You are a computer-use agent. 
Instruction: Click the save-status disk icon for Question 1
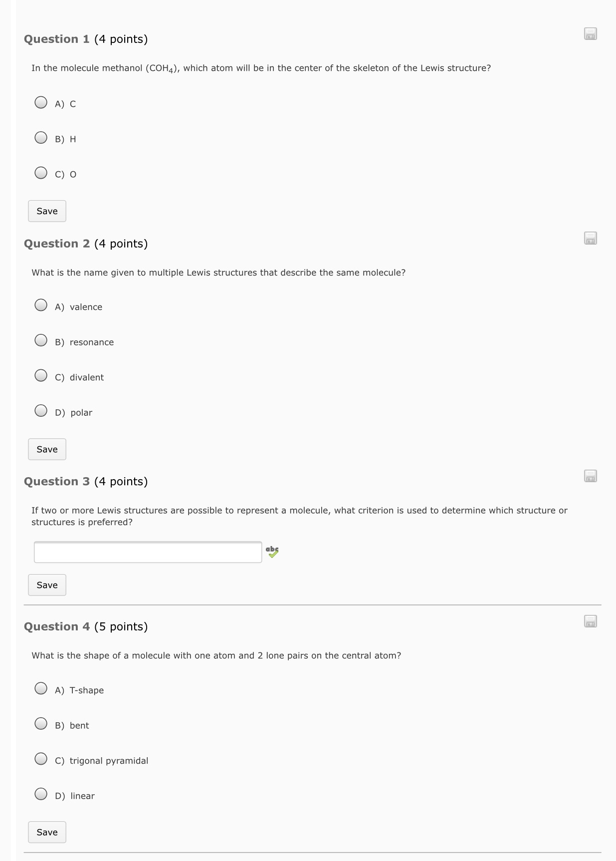tap(591, 34)
